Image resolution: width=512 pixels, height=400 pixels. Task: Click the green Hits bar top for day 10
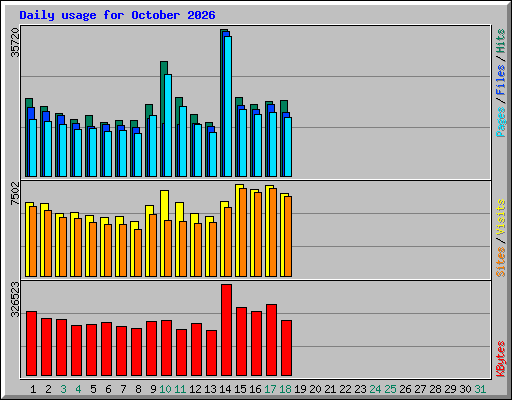pyautogui.click(x=164, y=67)
